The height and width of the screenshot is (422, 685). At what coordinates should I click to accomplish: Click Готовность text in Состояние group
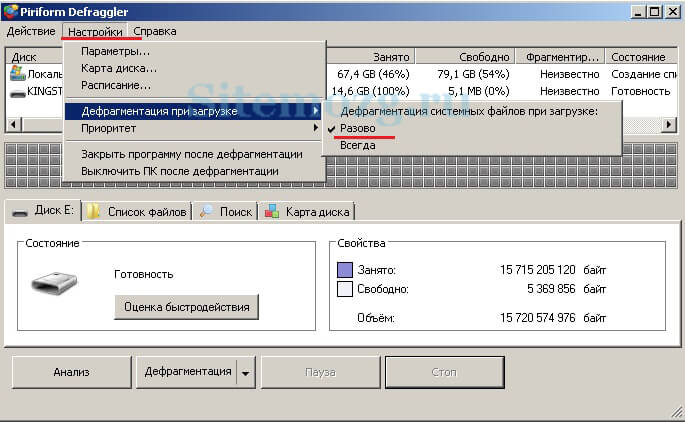[144, 274]
